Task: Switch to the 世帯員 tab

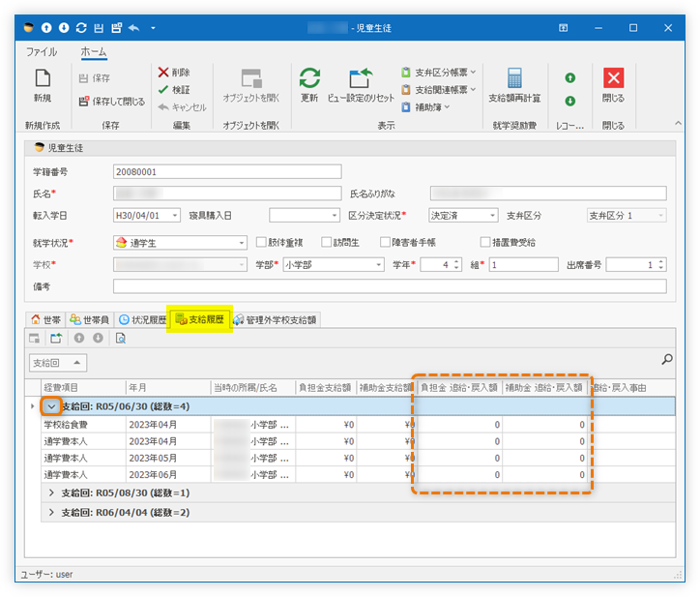Action: point(89,319)
